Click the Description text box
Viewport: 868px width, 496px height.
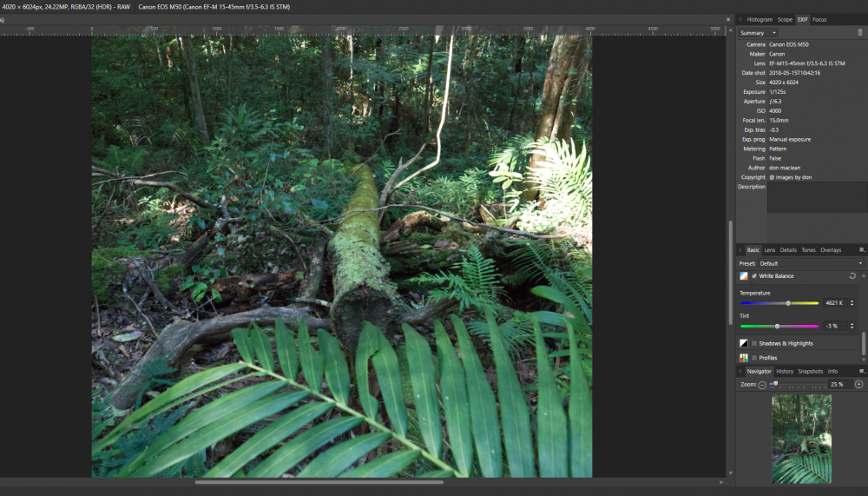click(x=817, y=197)
